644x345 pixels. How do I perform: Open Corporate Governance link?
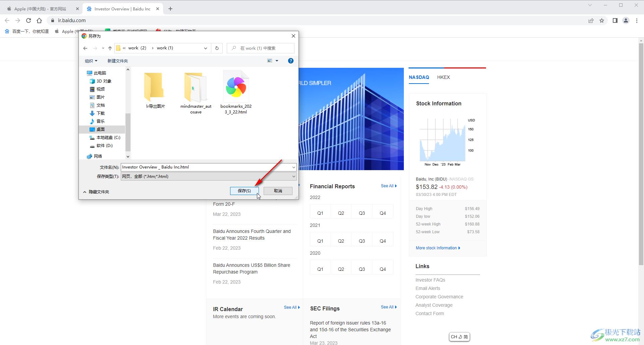[439, 297]
